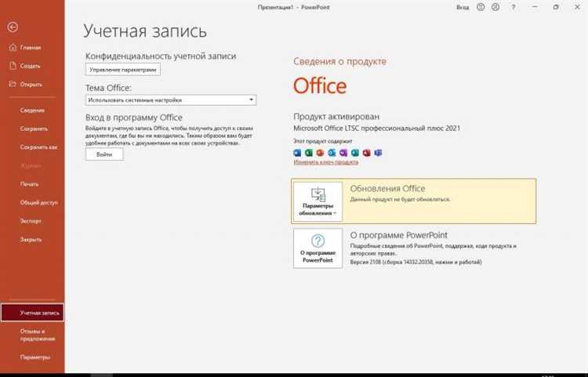The height and width of the screenshot is (377, 588).
Task: Select Экспорт in the sidebar
Action: (32, 221)
